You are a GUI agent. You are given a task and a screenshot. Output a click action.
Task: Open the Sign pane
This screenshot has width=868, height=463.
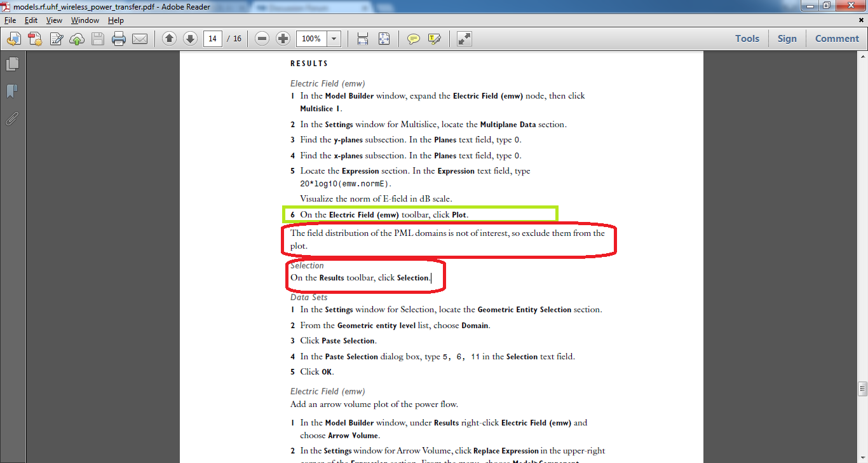pos(787,39)
